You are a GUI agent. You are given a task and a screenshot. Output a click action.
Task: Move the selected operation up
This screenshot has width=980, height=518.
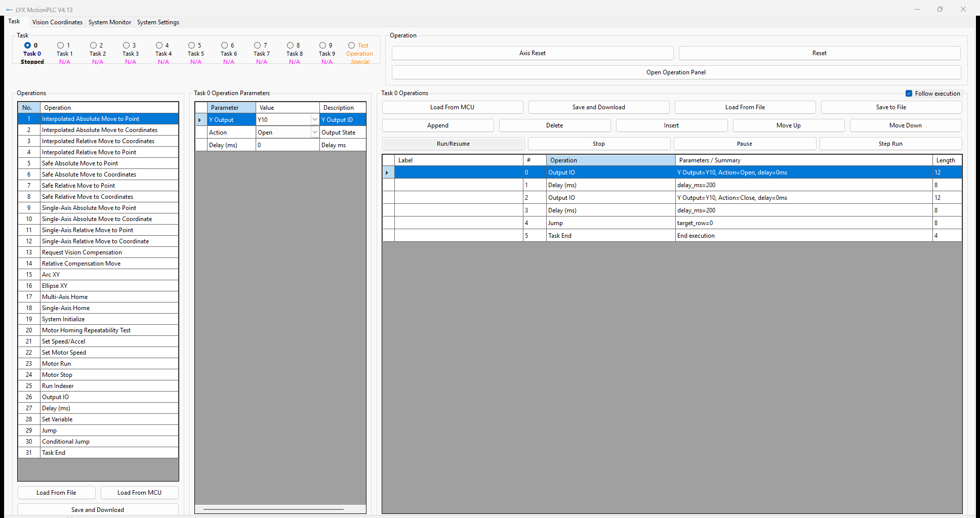click(x=789, y=125)
